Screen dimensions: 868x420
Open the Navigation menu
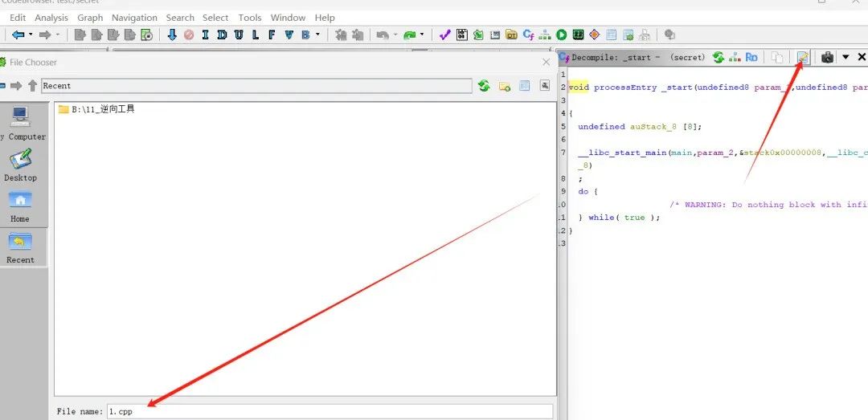click(134, 18)
